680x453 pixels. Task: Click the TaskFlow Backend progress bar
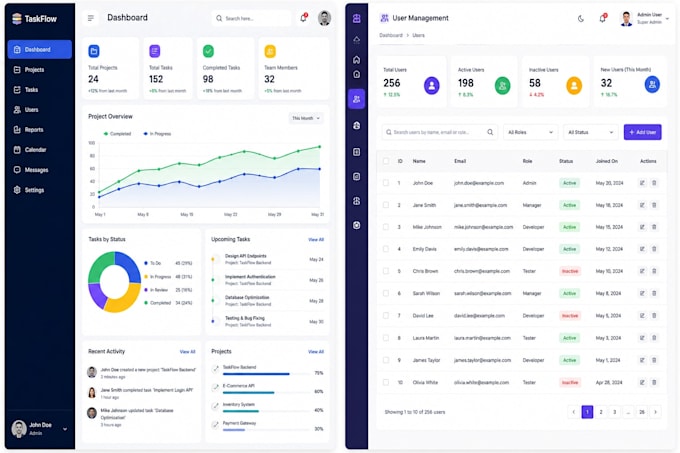266,374
